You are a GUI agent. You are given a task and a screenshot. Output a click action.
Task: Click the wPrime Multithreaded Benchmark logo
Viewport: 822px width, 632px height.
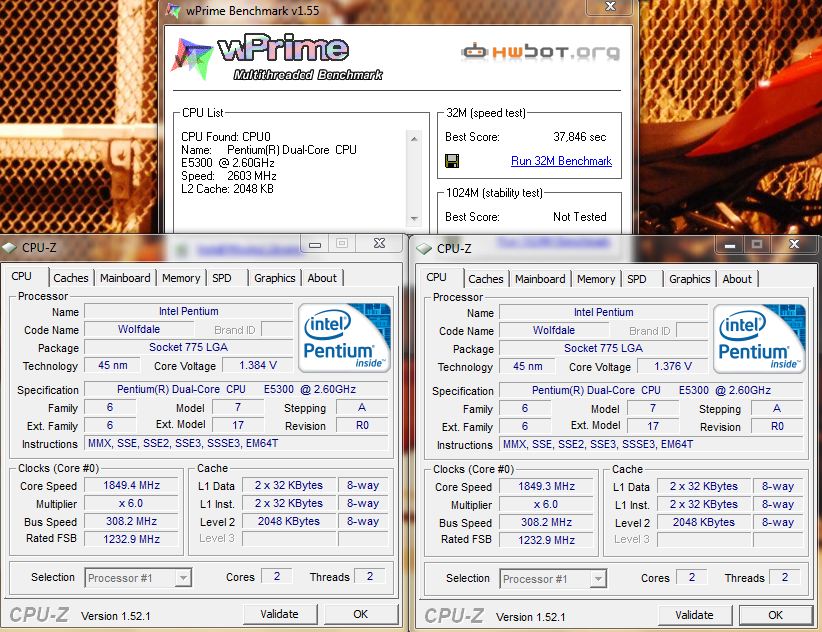click(x=278, y=59)
